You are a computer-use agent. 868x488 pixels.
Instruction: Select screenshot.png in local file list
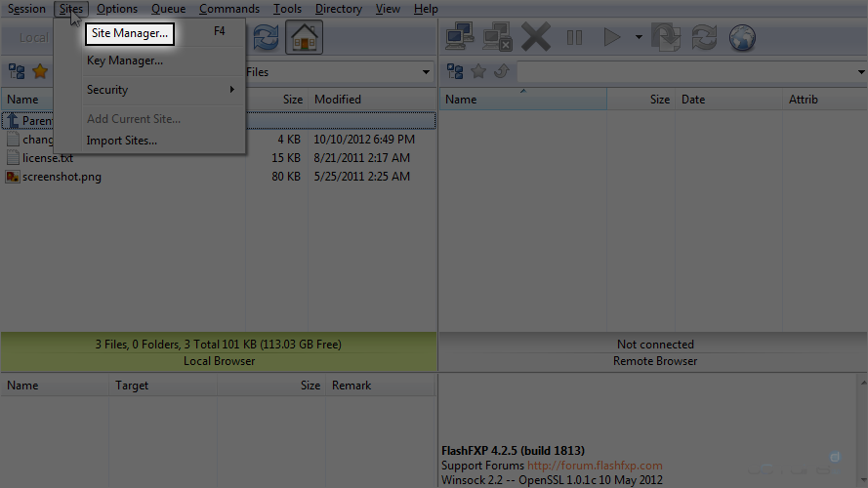pos(62,177)
